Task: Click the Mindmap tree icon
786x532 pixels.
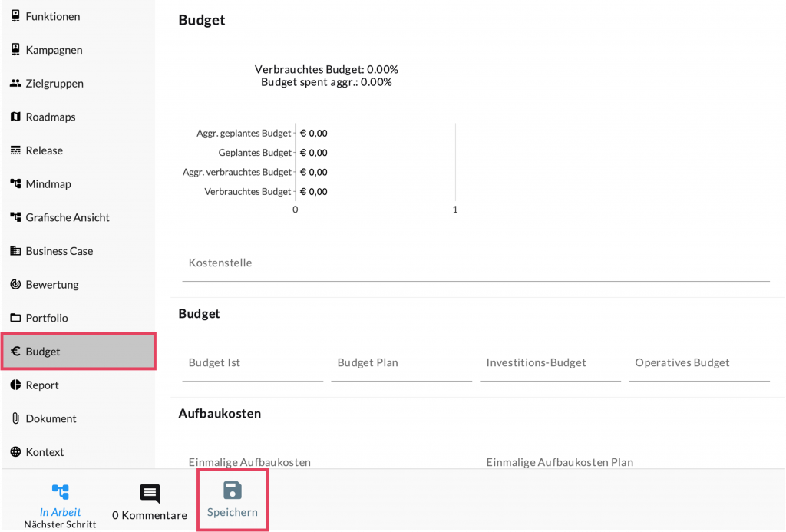Action: click(15, 184)
